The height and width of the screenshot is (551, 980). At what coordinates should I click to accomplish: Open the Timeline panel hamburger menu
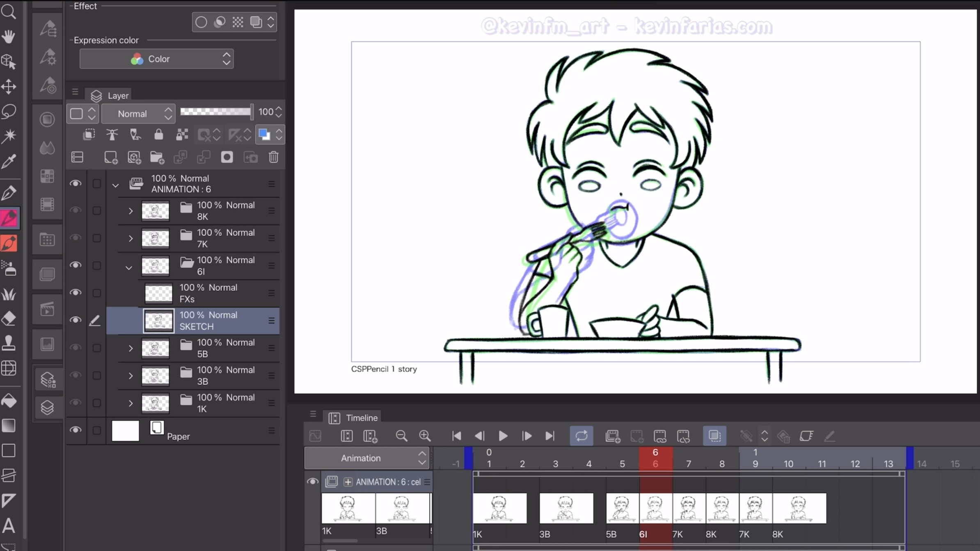click(x=313, y=414)
